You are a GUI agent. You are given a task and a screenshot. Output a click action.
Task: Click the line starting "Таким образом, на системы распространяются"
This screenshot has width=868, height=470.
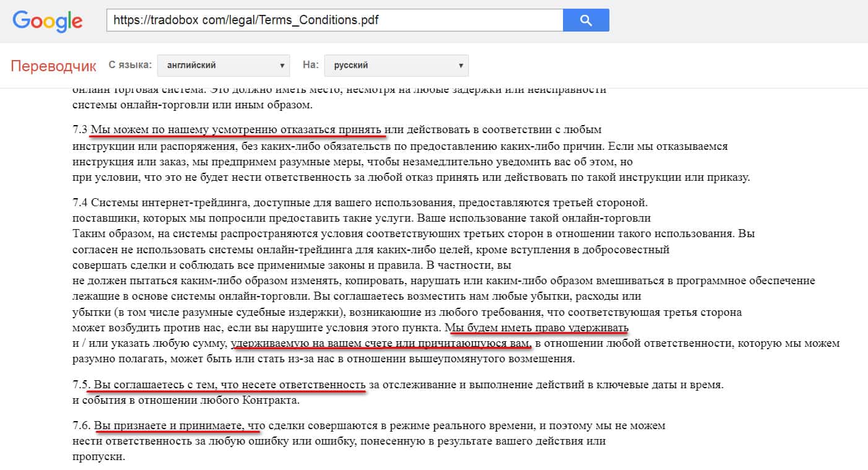coord(413,234)
